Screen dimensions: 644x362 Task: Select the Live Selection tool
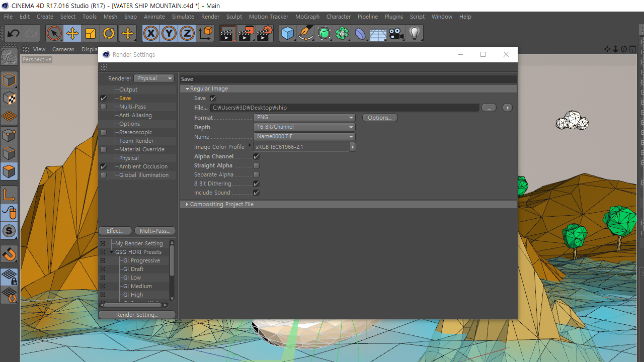pos(54,34)
